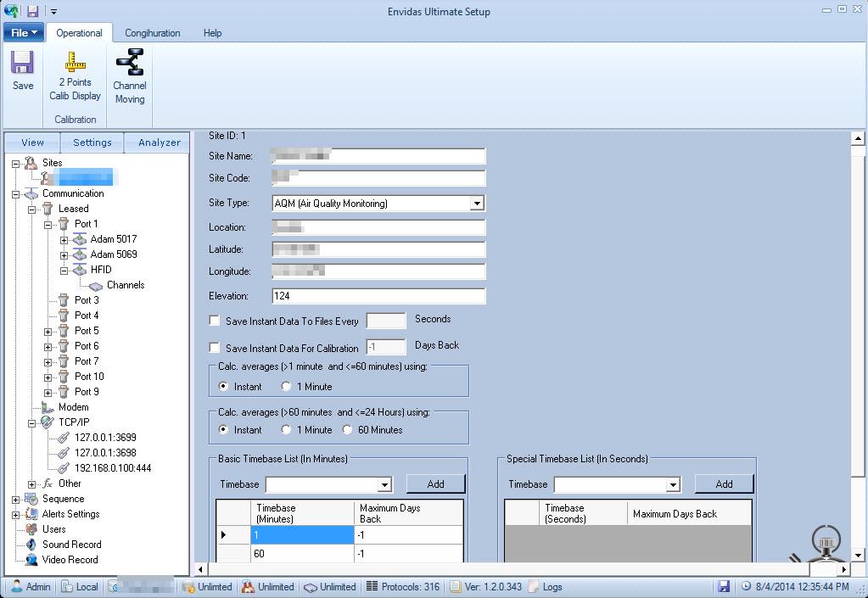Enable Save Instant Data To Files checkbox
This screenshot has width=868, height=598.
(216, 321)
